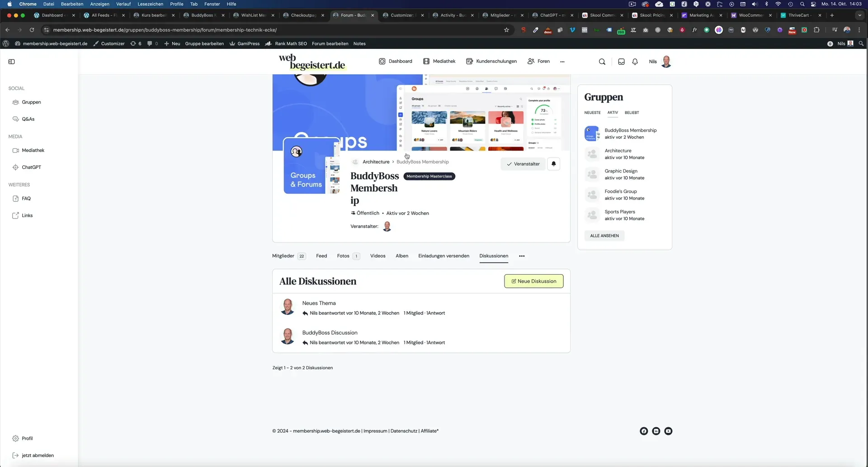
Task: Open Mediathek in header navigation
Action: pyautogui.click(x=439, y=62)
